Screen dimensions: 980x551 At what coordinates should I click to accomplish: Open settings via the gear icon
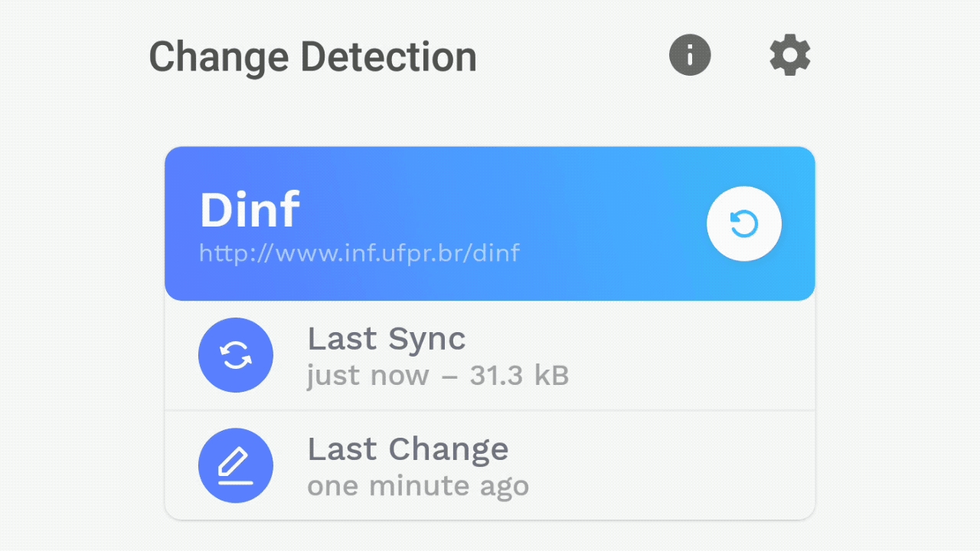(x=789, y=55)
